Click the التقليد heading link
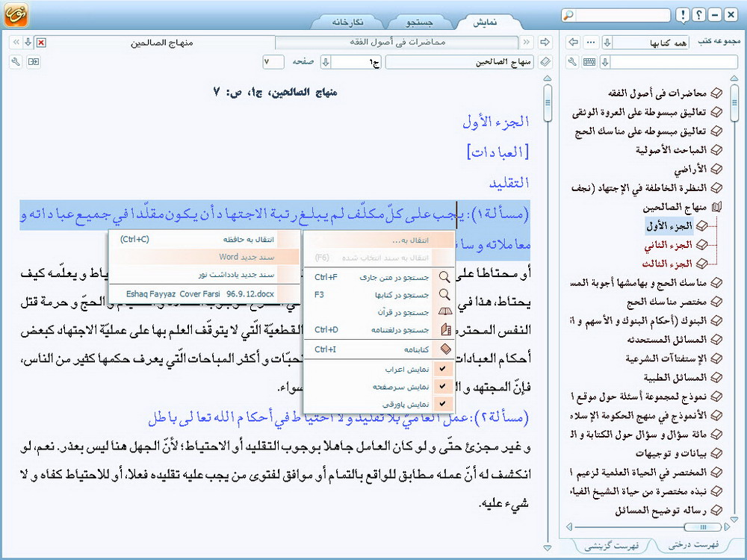The image size is (747, 560). (509, 182)
